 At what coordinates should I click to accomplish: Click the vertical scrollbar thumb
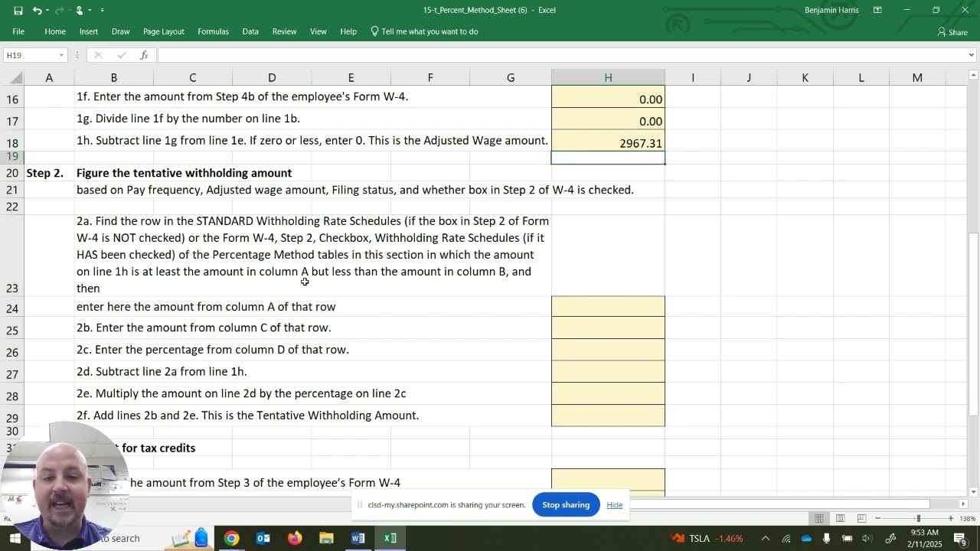tap(973, 324)
